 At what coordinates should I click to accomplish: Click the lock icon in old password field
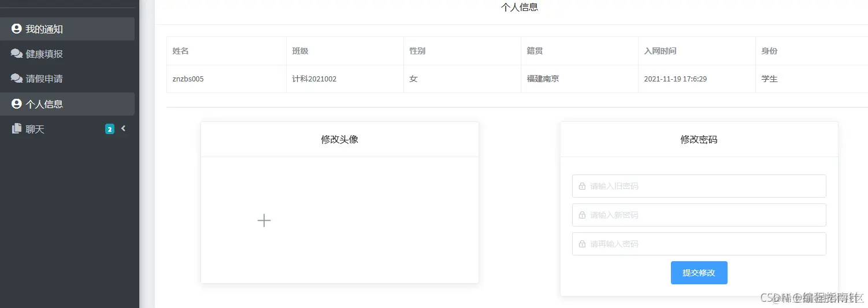click(x=582, y=186)
